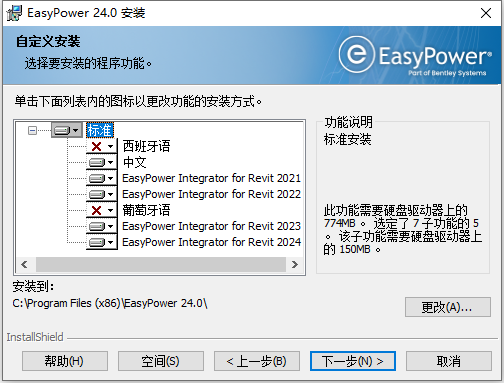Click the left arrow of horizontal scrollbar

(x=24, y=264)
